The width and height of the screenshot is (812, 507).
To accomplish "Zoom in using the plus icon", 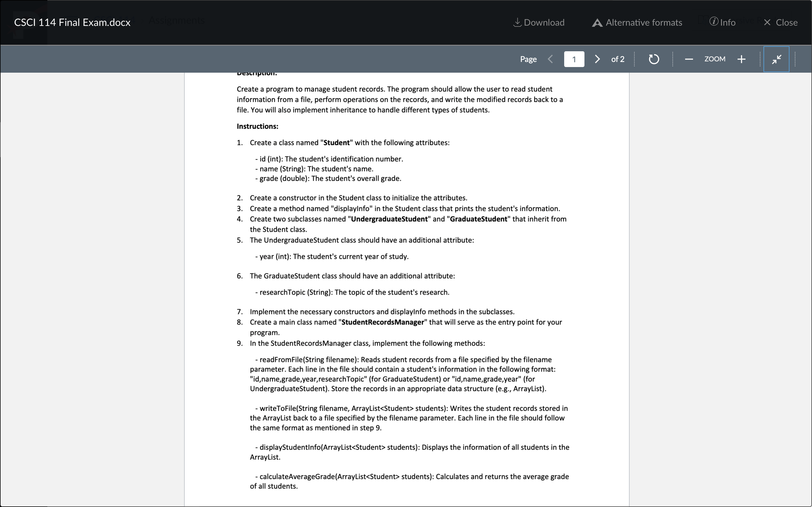I will 741,59.
